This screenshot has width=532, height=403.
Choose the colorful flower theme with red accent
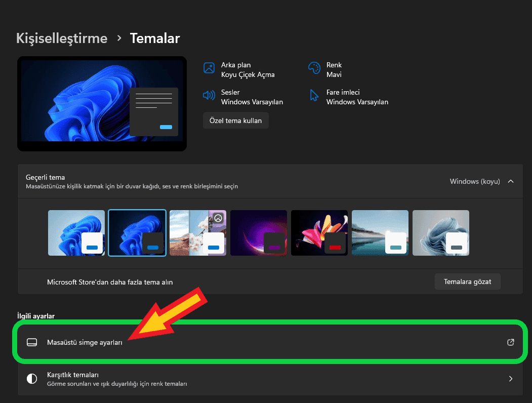point(319,233)
